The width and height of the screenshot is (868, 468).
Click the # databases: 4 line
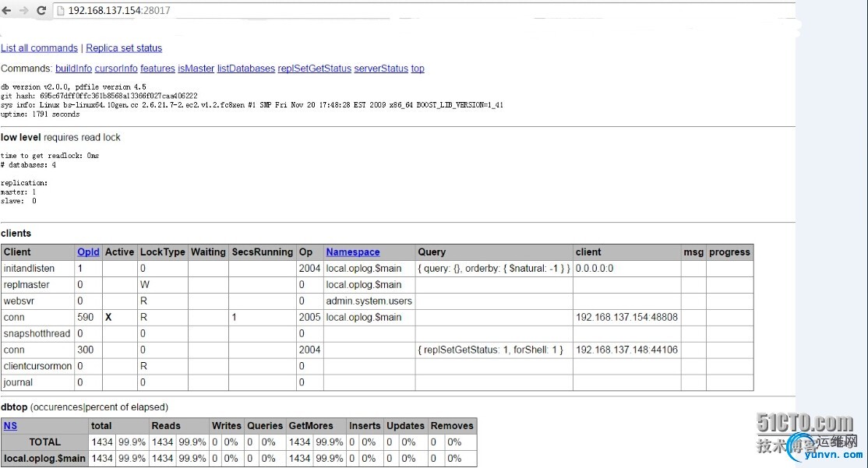tap(28, 165)
